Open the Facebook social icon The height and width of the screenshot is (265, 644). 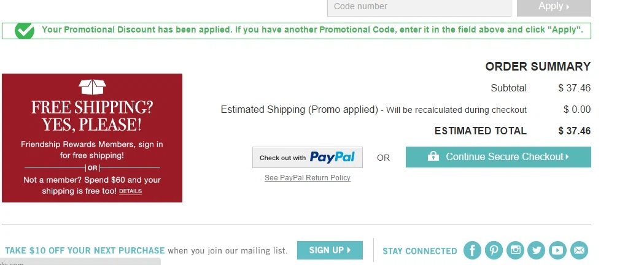(472, 250)
